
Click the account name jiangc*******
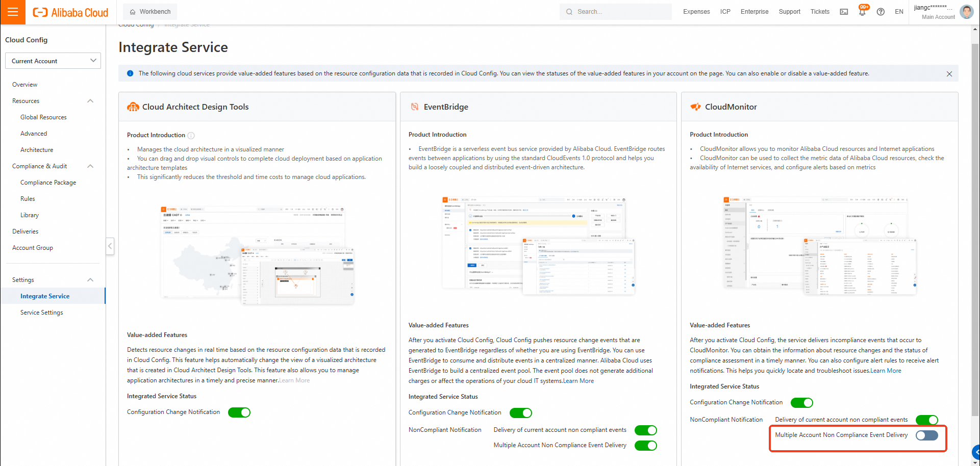(933, 8)
